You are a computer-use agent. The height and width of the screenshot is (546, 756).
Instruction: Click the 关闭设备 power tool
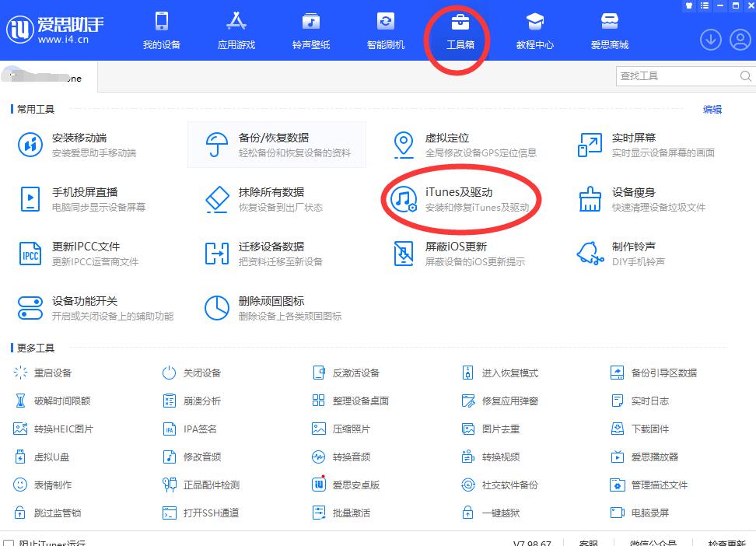pos(192,373)
